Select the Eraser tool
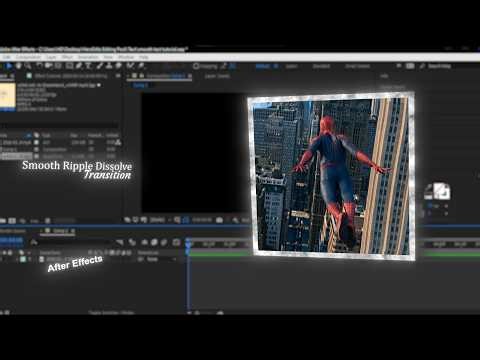 pyautogui.click(x=118, y=66)
